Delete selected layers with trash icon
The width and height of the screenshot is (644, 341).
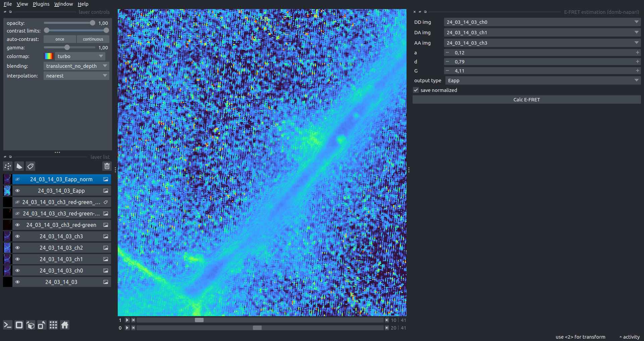point(107,166)
